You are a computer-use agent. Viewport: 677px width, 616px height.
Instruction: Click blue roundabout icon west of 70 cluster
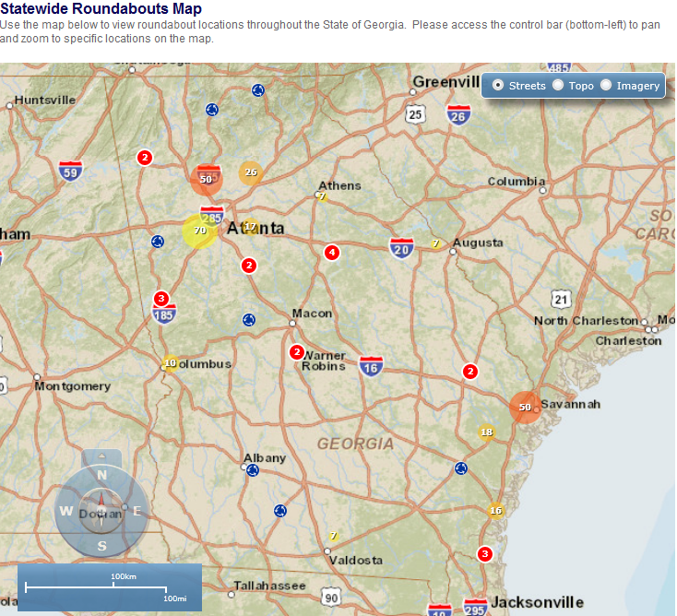(158, 242)
